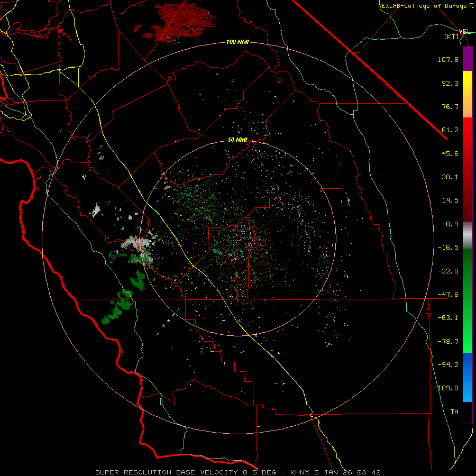Click the 100 NMI range ring label
The width and height of the screenshot is (476, 476).
point(237,42)
